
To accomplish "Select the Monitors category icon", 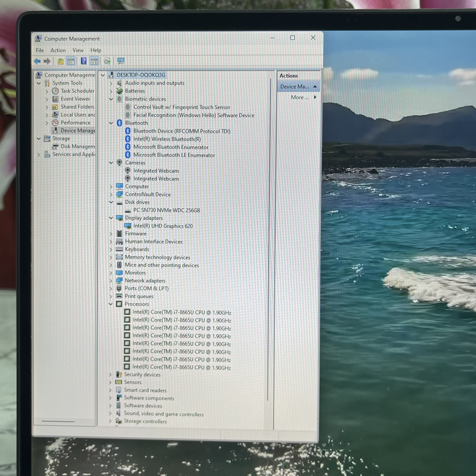I will coord(119,273).
